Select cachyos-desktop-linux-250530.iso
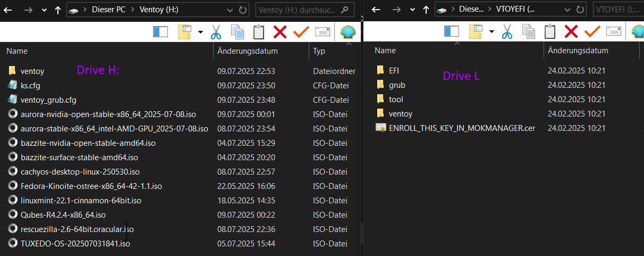Image resolution: width=644 pixels, height=256 pixels. click(x=80, y=171)
